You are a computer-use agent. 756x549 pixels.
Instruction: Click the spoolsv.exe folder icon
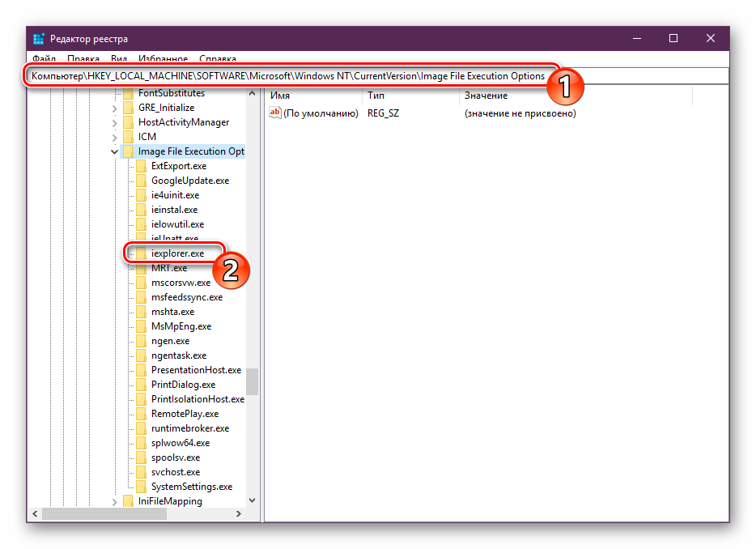coord(142,457)
